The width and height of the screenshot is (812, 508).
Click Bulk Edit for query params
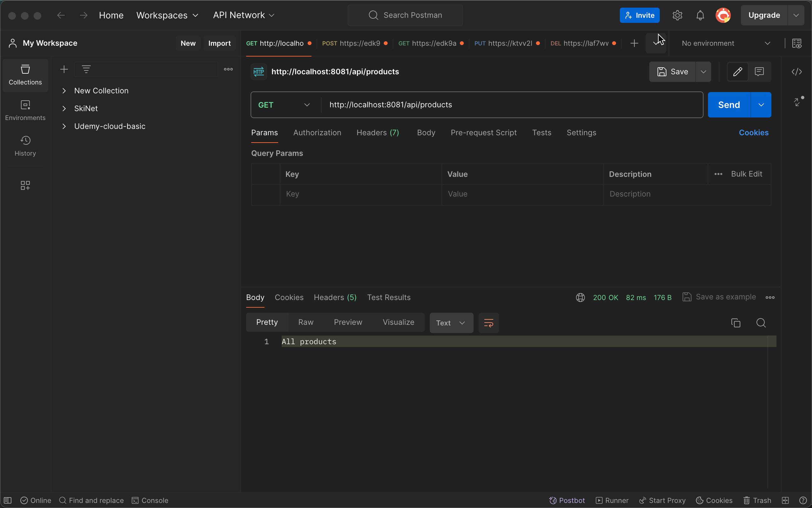coord(747,174)
